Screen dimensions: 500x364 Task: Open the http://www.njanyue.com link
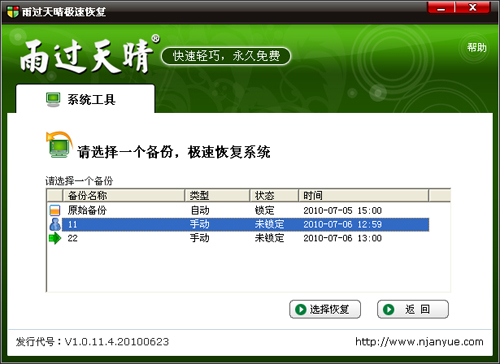pos(419,342)
